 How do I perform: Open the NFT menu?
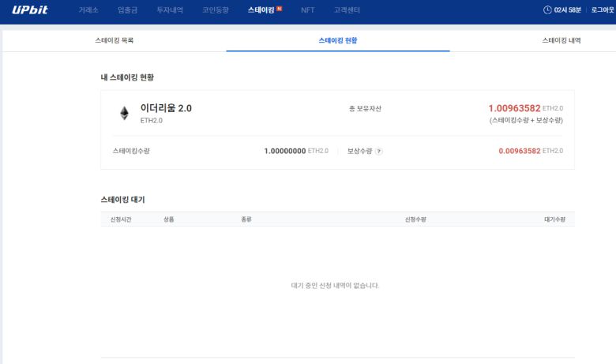click(308, 10)
